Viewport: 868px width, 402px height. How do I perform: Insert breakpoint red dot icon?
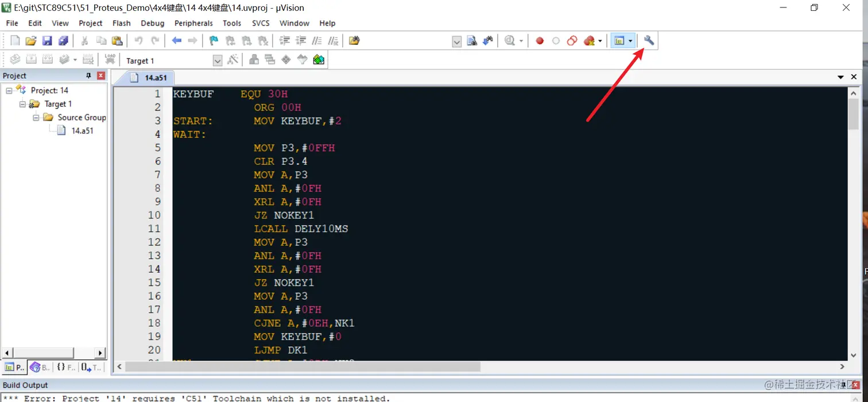540,41
